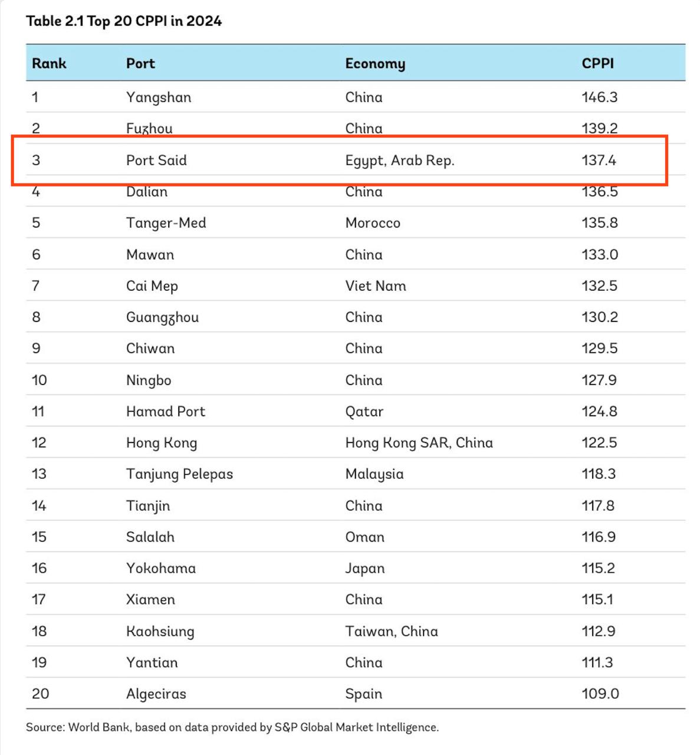Click the Viet Nam economy cell
Viewport: 700px width, 755px height.
coord(376,286)
